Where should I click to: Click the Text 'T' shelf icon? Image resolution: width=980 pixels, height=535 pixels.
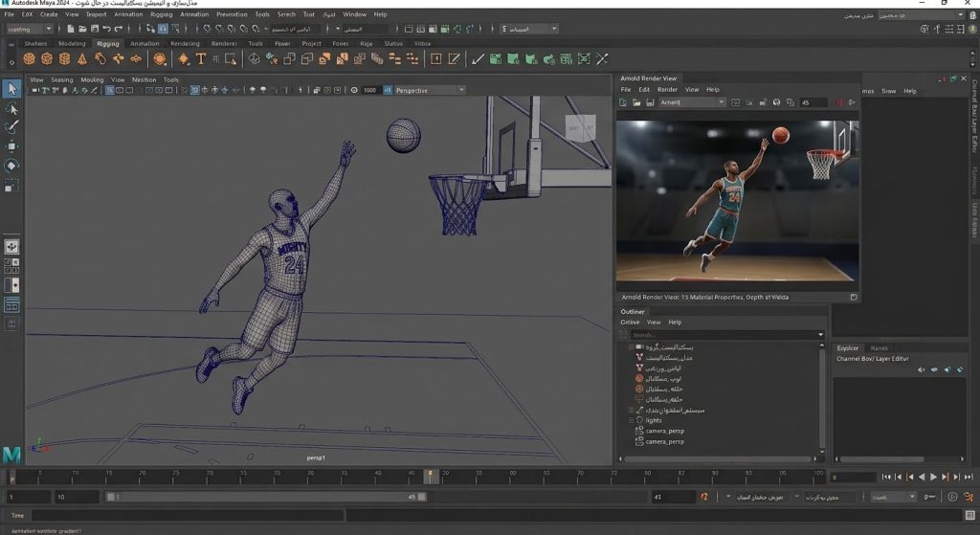(x=201, y=58)
